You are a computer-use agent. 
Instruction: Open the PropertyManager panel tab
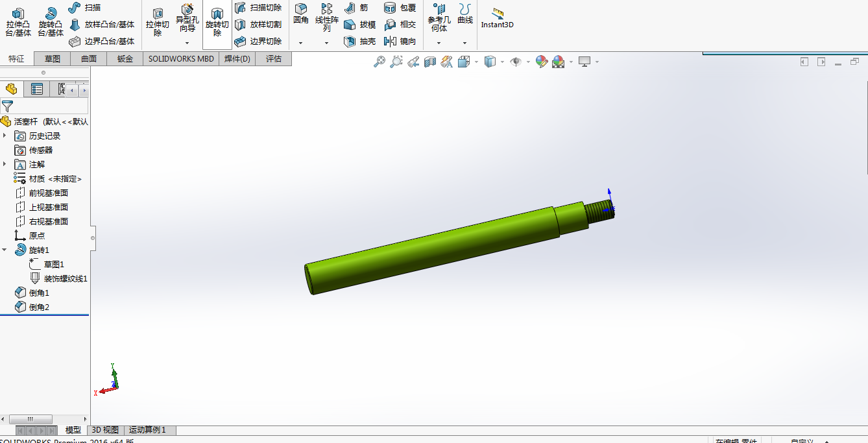[37, 89]
